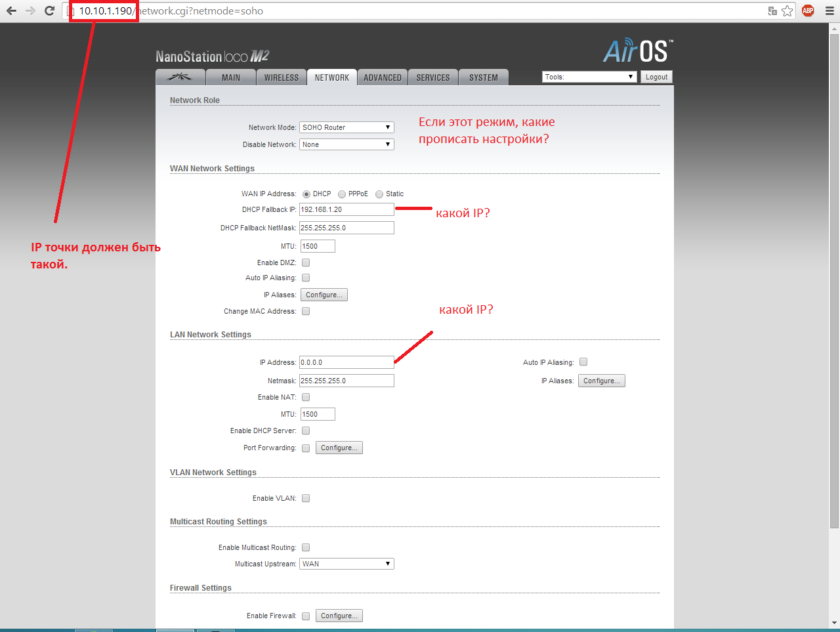Switch to the MAIN tab

pyautogui.click(x=230, y=77)
